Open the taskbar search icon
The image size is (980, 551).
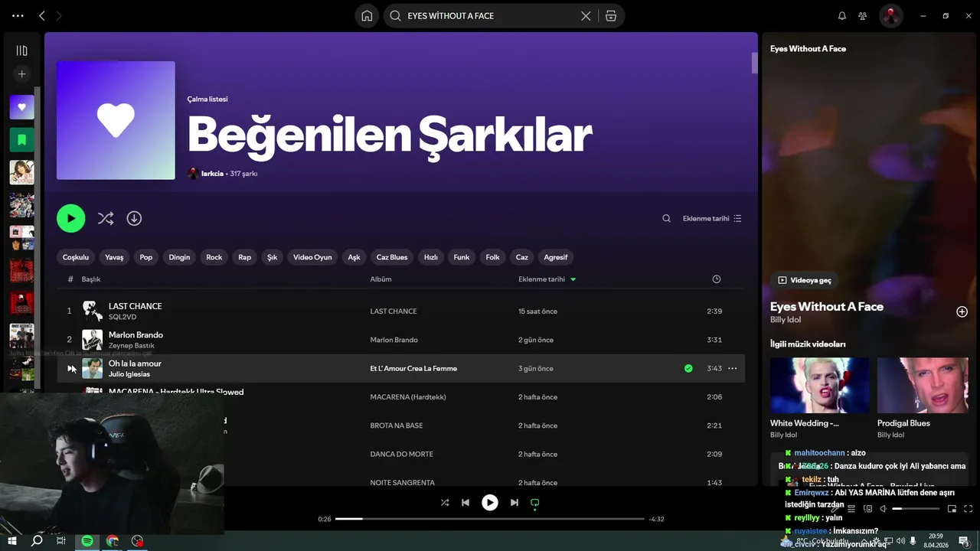click(x=37, y=541)
